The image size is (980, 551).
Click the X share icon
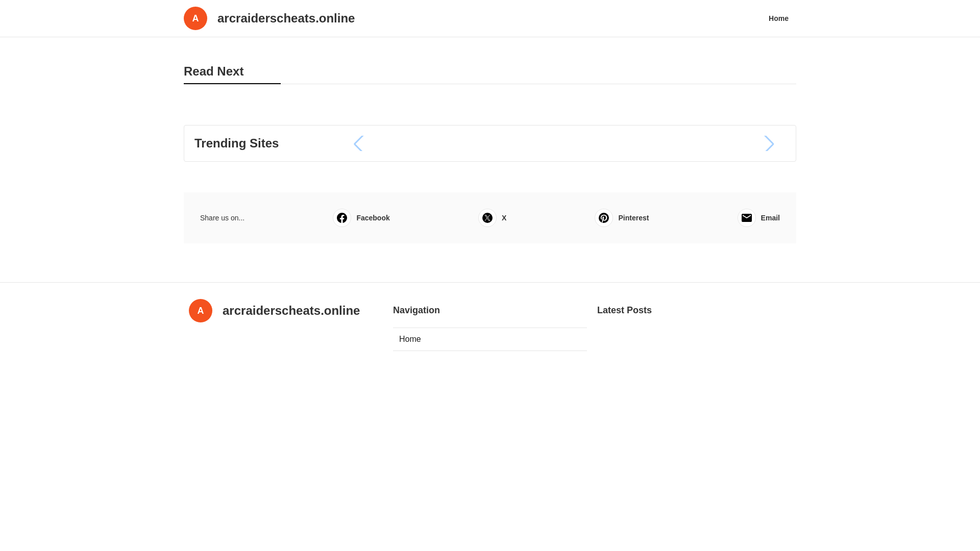[x=487, y=218]
